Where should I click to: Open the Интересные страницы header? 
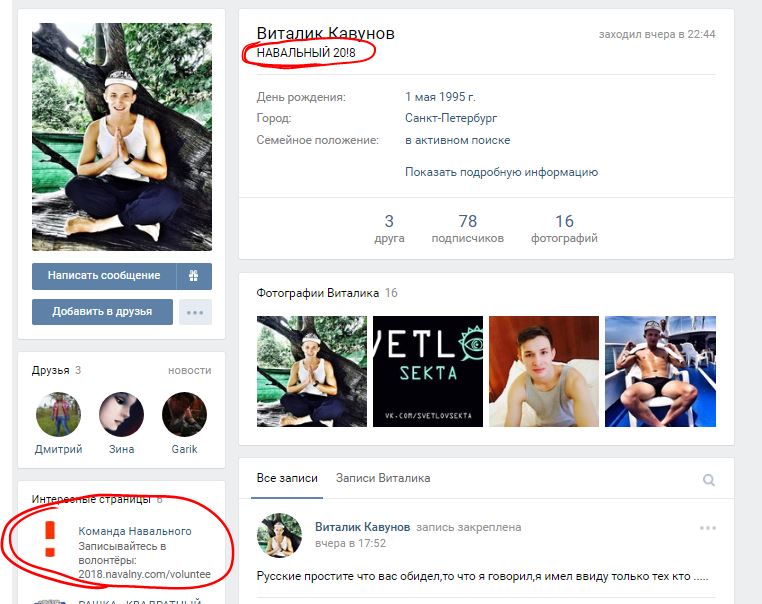pyautogui.click(x=91, y=499)
